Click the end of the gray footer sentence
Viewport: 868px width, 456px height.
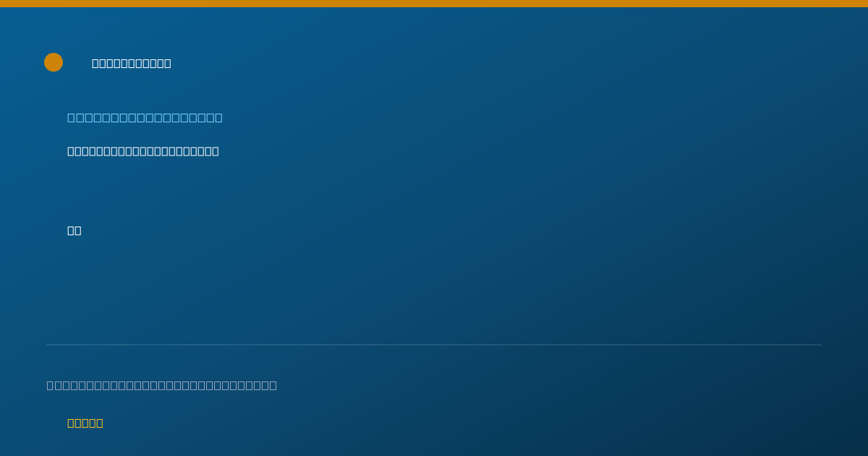click(273, 385)
